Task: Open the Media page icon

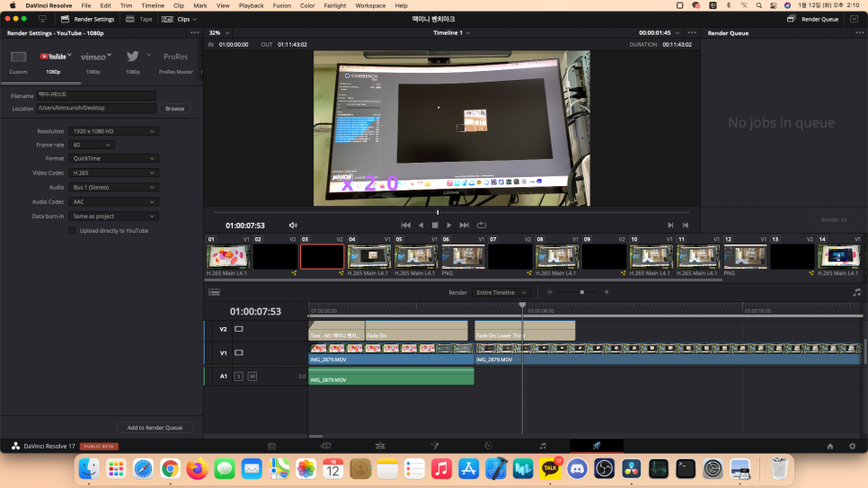Action: click(271, 446)
